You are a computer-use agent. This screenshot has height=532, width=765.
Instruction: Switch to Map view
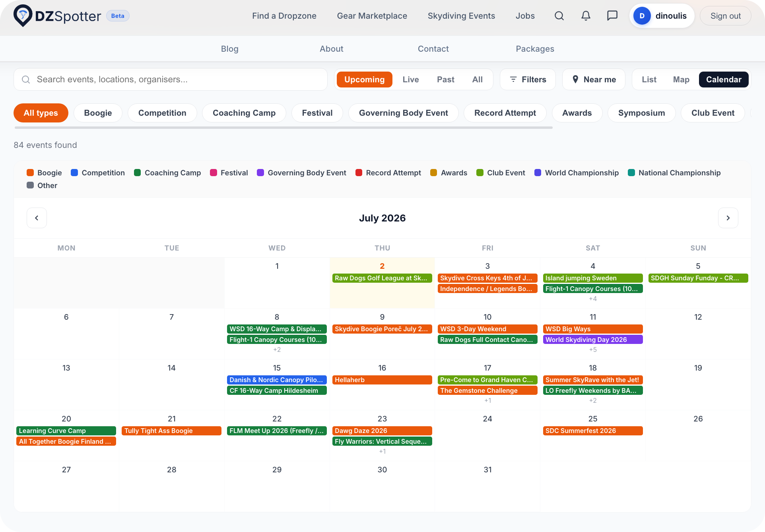point(681,80)
